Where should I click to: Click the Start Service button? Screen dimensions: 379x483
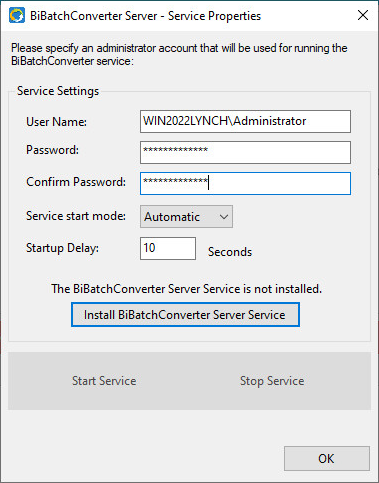pos(104,381)
